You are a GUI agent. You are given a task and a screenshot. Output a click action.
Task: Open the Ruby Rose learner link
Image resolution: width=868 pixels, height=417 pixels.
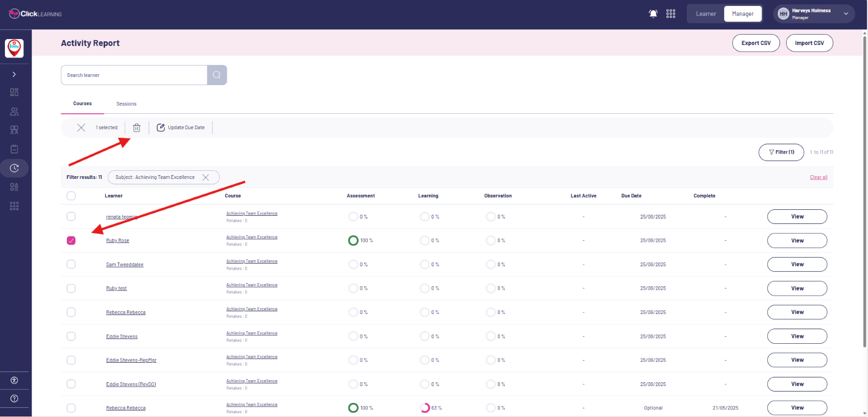click(x=118, y=240)
